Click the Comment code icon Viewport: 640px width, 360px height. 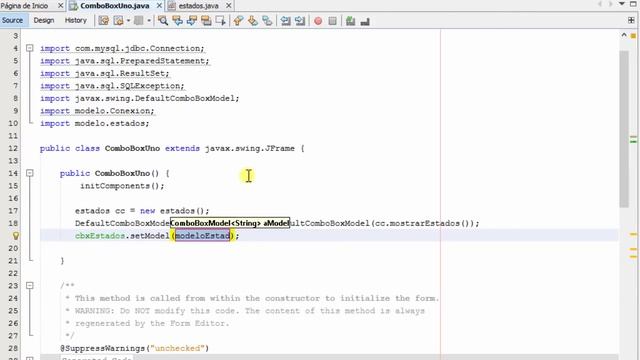(350, 21)
